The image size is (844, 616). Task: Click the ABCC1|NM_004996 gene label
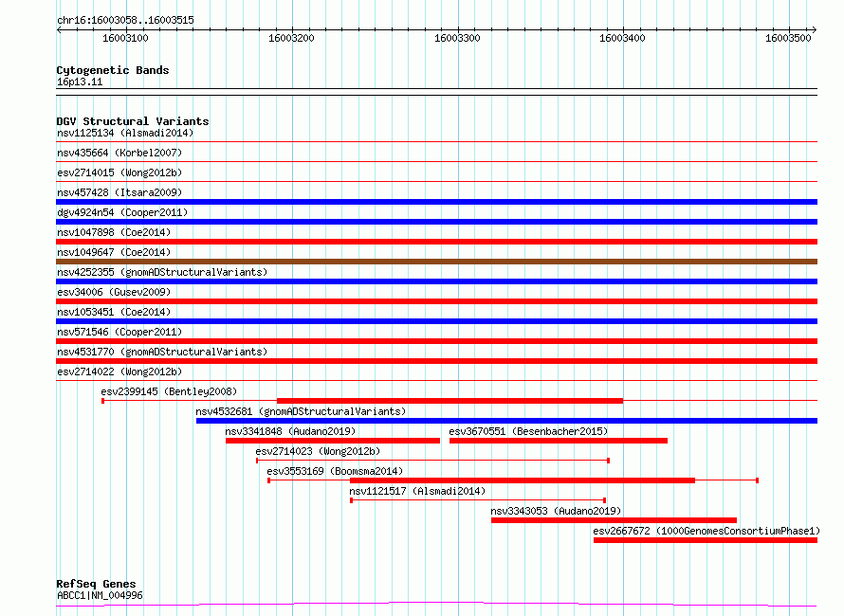point(100,595)
